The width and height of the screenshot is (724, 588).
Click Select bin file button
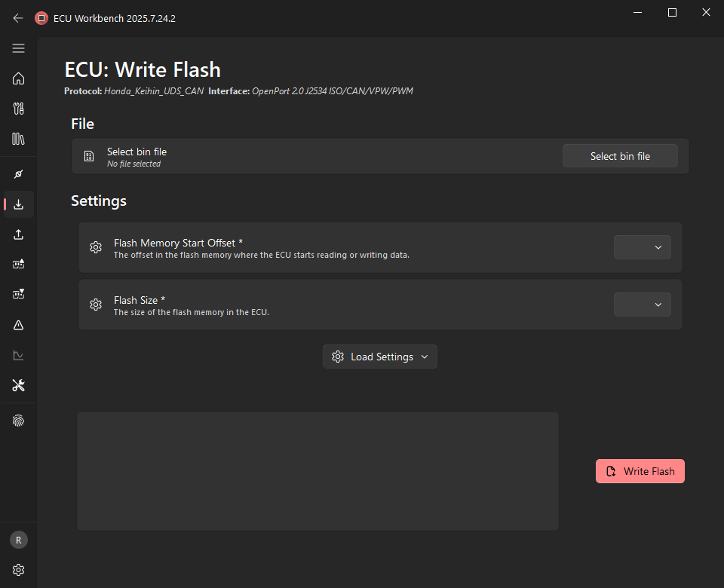click(620, 155)
